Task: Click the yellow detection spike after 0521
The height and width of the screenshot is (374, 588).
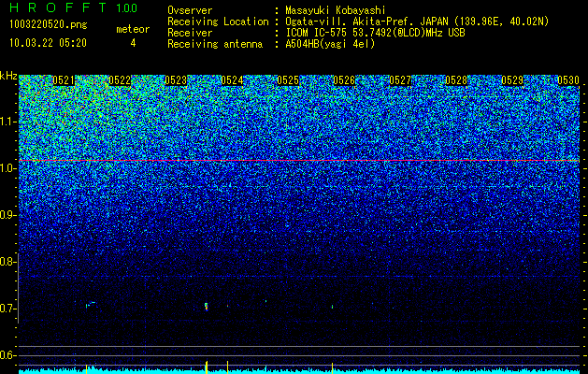Action: [x=87, y=368]
